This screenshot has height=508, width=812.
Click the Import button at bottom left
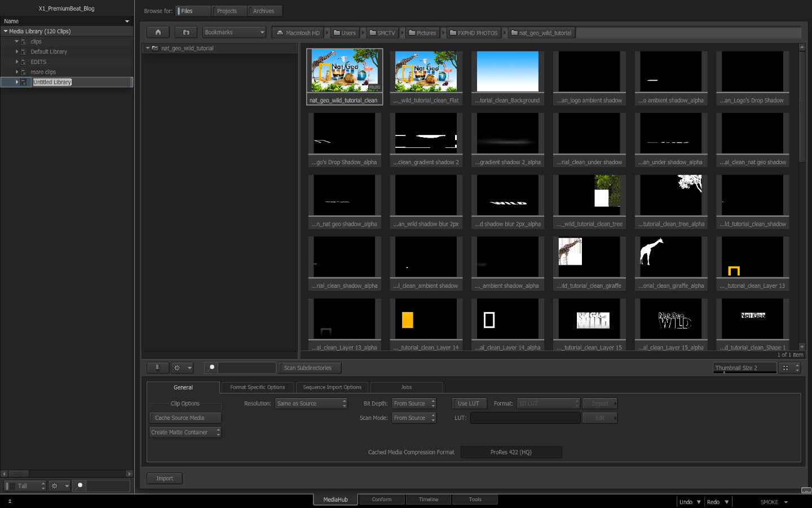(x=165, y=479)
